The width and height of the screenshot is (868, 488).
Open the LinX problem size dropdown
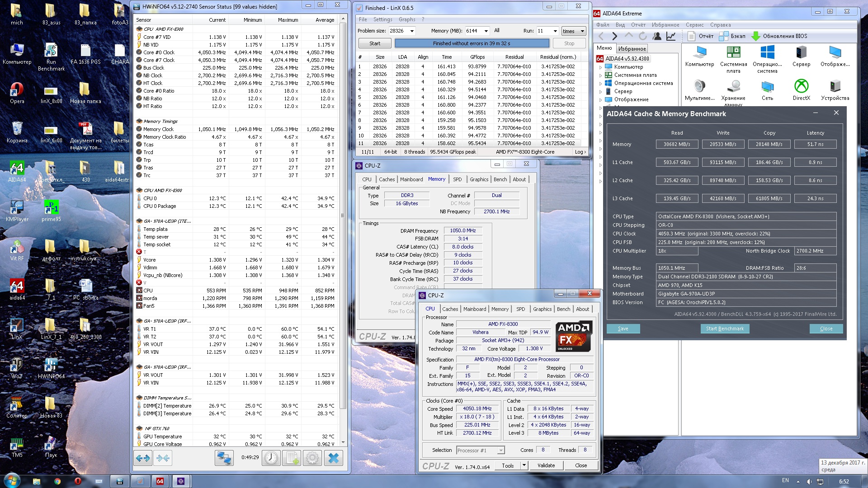pos(412,31)
